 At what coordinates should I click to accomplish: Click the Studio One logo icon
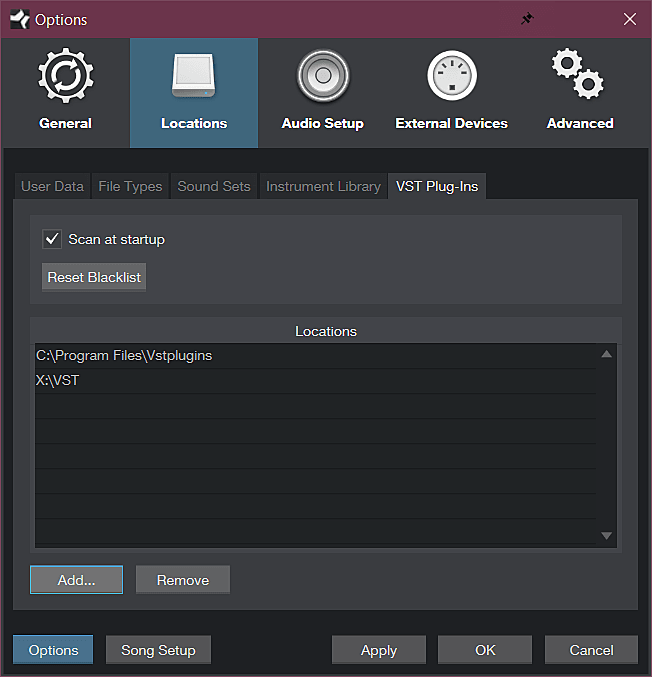tap(18, 19)
